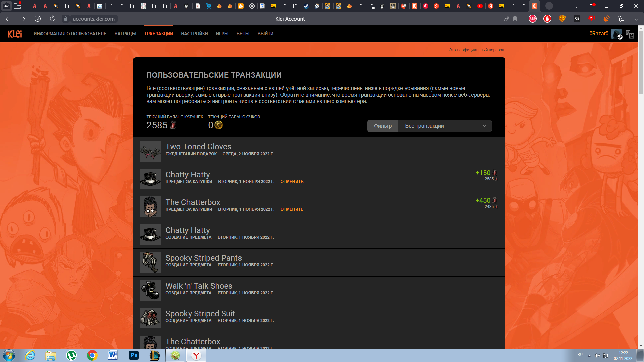This screenshot has width=644, height=362.
Task: Click the VK extension icon
Action: coord(577,19)
